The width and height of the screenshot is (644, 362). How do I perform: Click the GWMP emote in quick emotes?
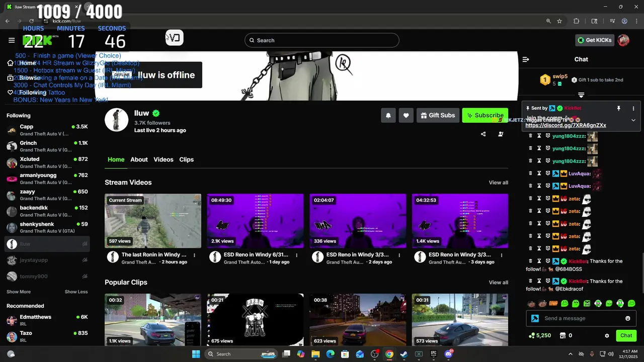553,303
